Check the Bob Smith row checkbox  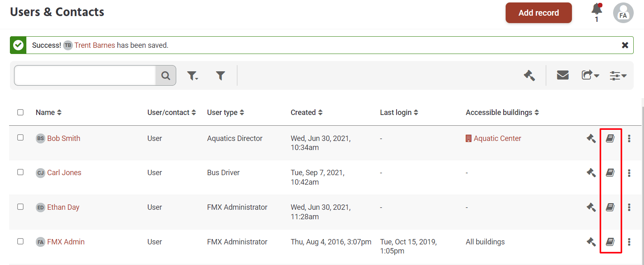pos(20,138)
